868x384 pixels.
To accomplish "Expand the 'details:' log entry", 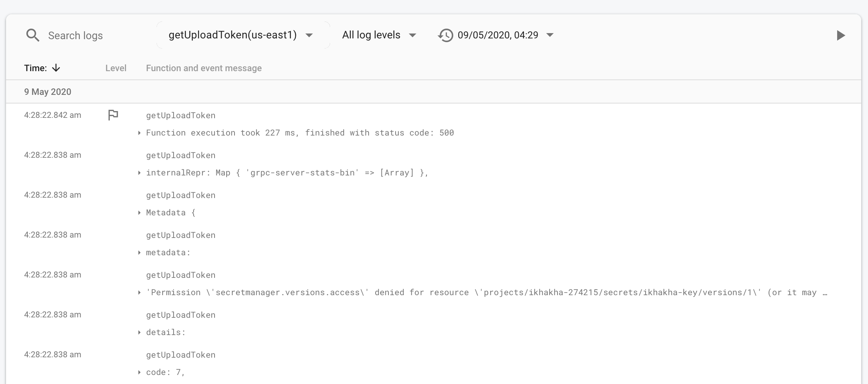I will tap(139, 332).
